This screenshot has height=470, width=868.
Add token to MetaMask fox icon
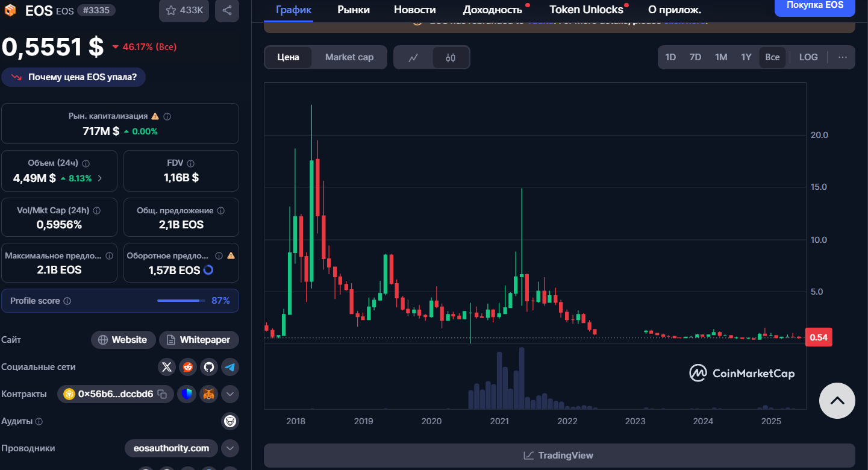tap(208, 394)
